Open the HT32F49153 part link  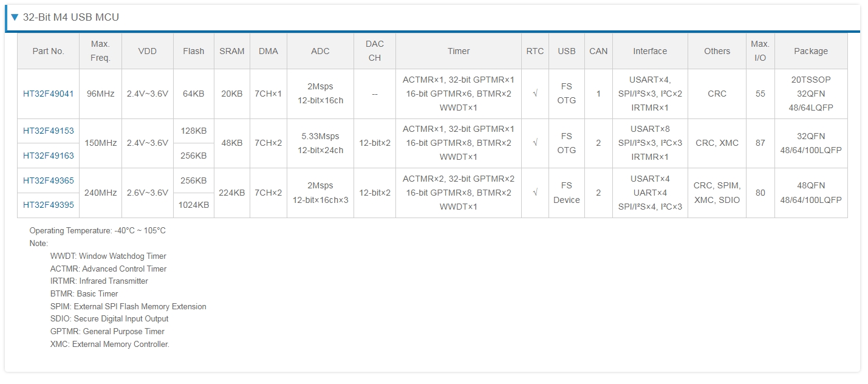[49, 131]
